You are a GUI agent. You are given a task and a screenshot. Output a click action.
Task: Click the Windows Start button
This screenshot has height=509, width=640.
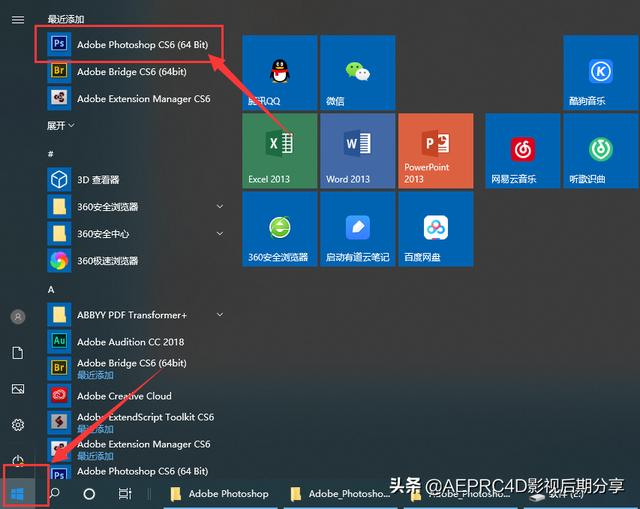[19, 493]
